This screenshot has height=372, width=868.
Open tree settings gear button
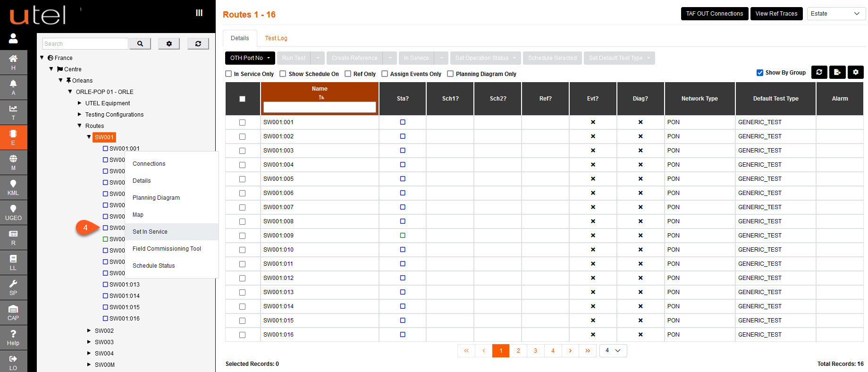point(169,43)
